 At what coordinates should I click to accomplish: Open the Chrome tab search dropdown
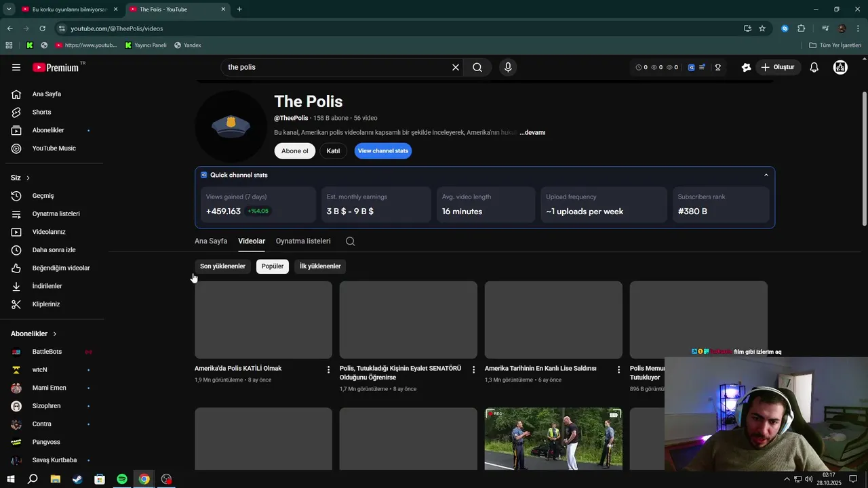pos(9,9)
